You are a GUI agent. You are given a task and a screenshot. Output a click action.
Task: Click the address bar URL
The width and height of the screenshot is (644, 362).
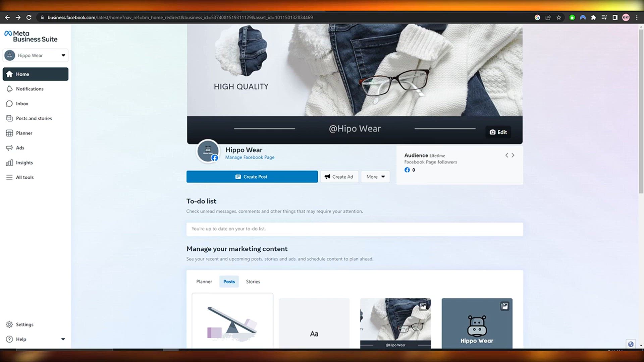(180, 17)
